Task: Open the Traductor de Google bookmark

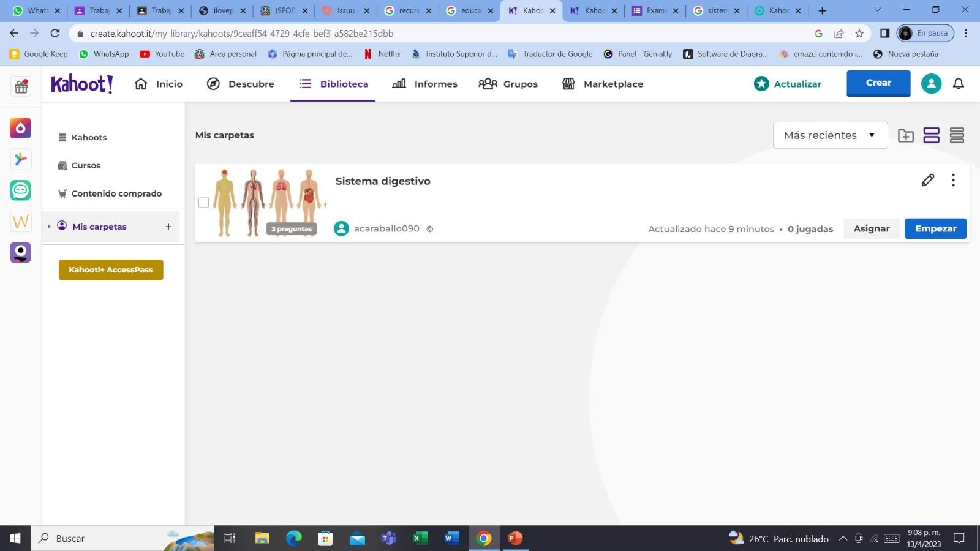Action: [550, 54]
